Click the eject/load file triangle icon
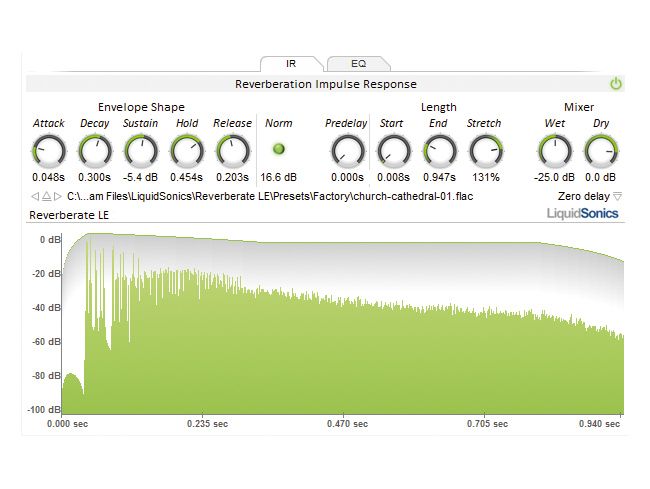This screenshot has height=489, width=650. click(46, 196)
